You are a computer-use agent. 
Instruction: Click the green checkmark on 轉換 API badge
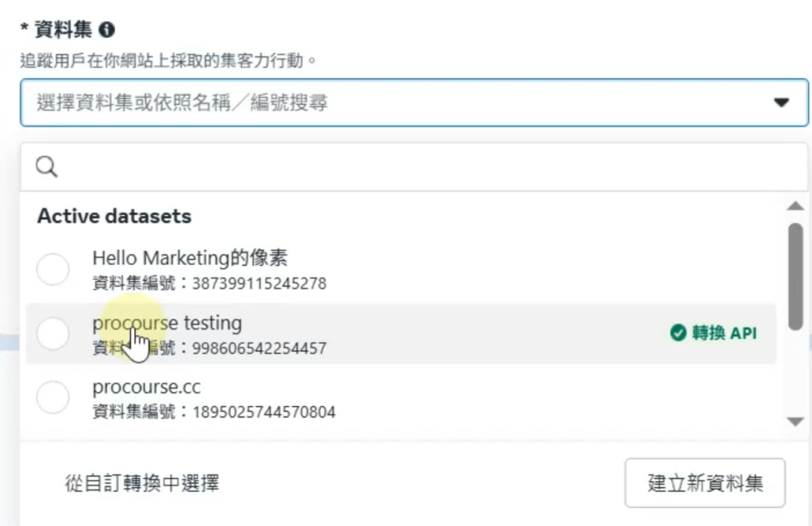678,333
